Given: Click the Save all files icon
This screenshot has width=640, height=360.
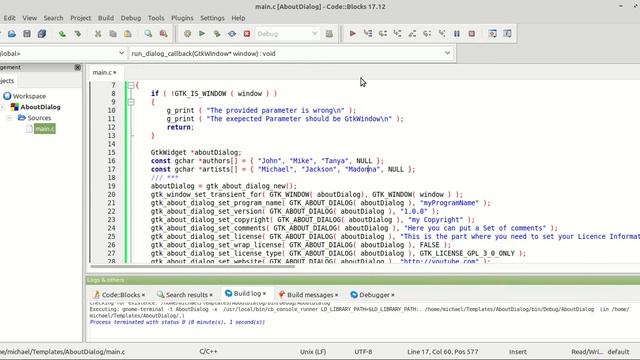Looking at the screenshot, I should tap(42, 34).
